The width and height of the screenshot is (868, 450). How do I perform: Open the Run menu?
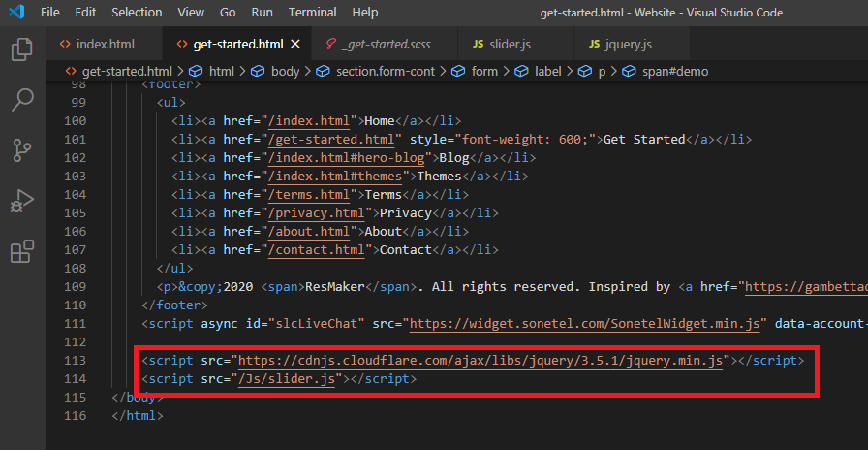coord(262,13)
